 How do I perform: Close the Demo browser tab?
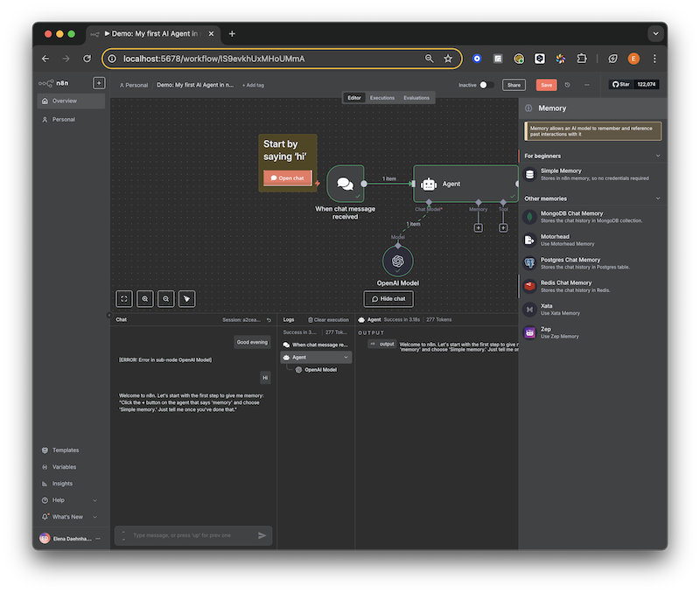tap(211, 34)
